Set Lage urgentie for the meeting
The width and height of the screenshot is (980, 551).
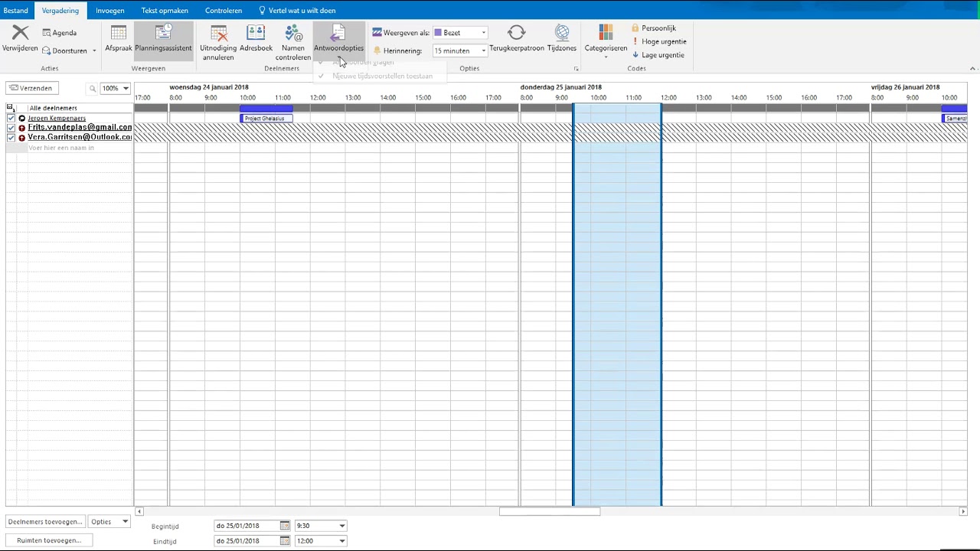pos(658,55)
